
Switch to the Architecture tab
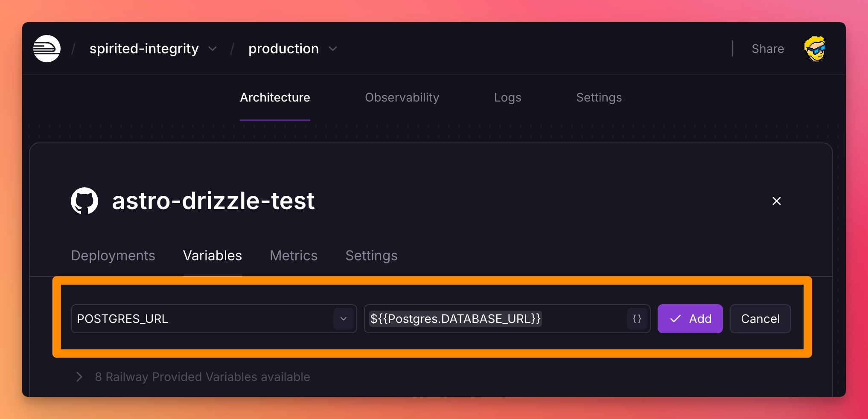(x=275, y=98)
